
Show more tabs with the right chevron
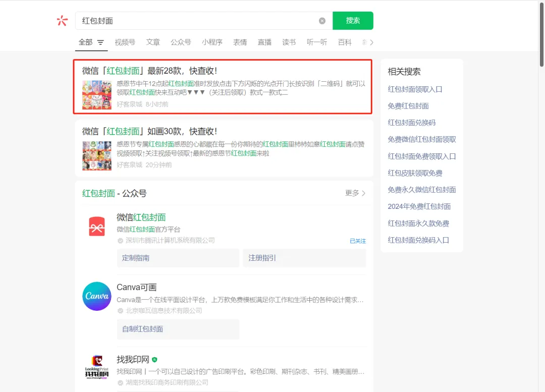coord(371,42)
